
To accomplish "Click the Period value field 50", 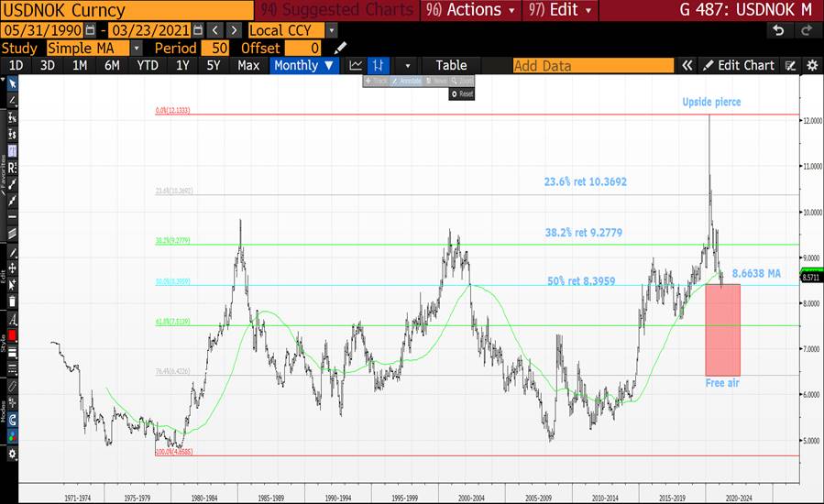I will (214, 49).
